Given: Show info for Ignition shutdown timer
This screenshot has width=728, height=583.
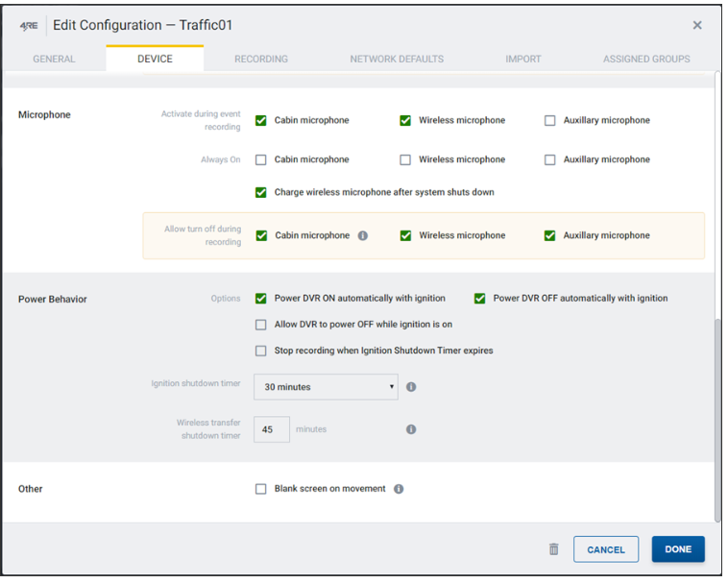Looking at the screenshot, I should pyautogui.click(x=411, y=387).
